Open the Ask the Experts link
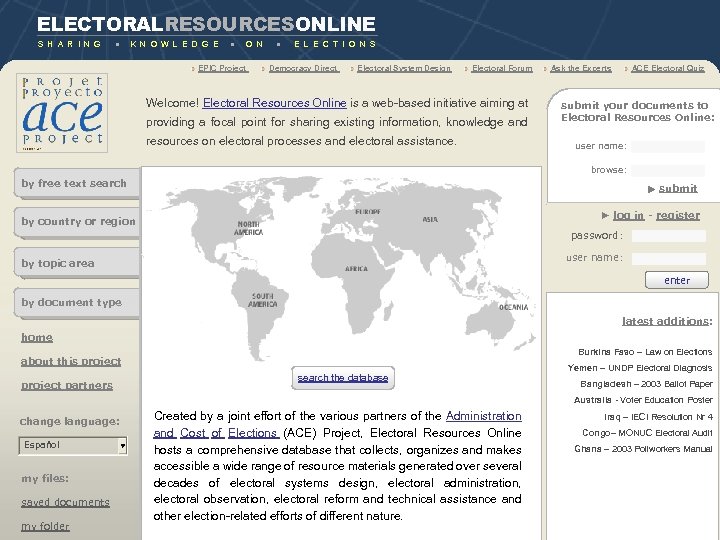Image resolution: width=720 pixels, height=540 pixels. click(581, 68)
